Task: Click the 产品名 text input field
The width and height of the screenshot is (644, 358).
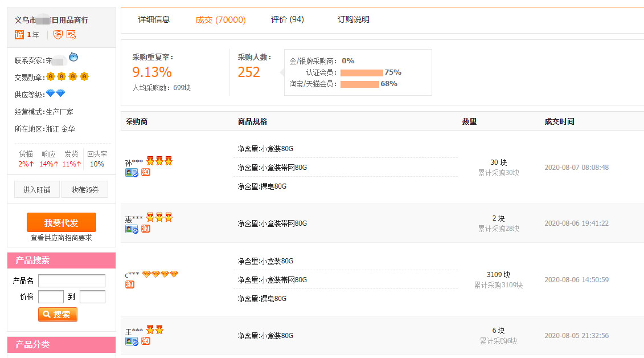Action: point(72,280)
